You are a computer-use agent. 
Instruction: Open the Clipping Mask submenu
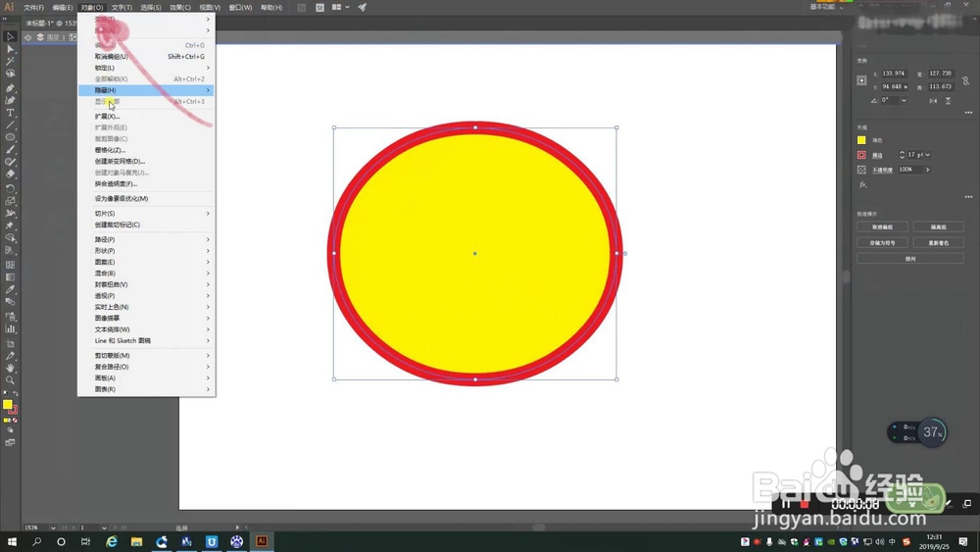click(146, 355)
